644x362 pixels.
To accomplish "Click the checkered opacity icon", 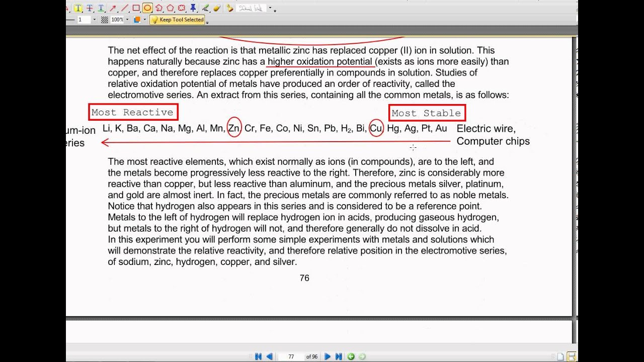I will click(x=105, y=20).
